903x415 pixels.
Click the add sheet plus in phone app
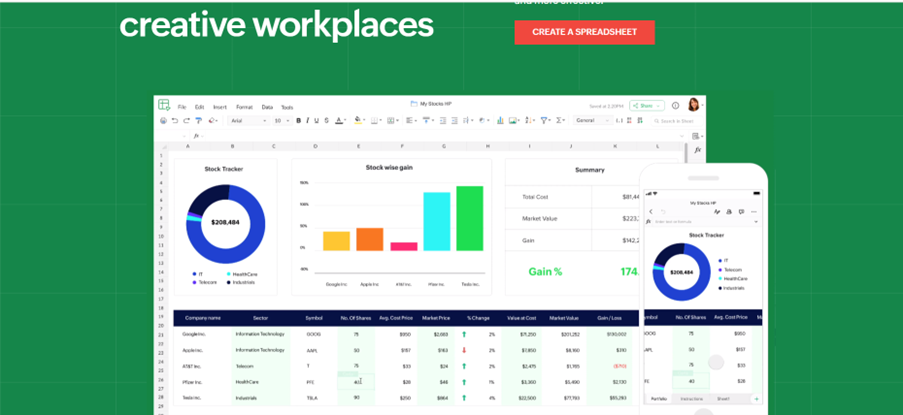(756, 399)
